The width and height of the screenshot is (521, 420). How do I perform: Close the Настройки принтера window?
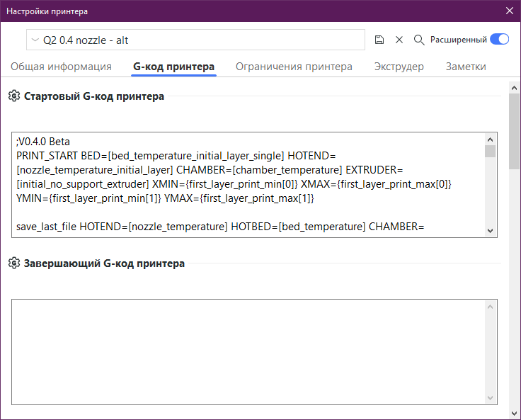(x=509, y=10)
